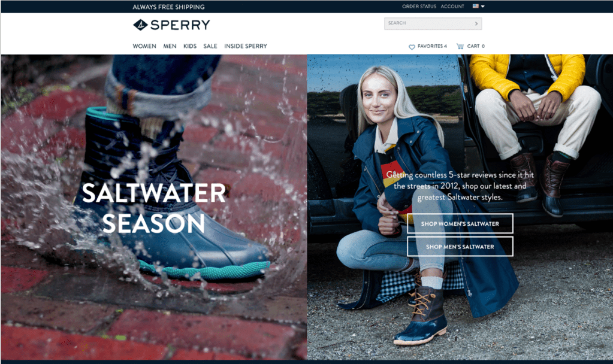Image resolution: width=613 pixels, height=364 pixels.
Task: Click the crouching woman in navy raincoat image
Action: (x=460, y=207)
